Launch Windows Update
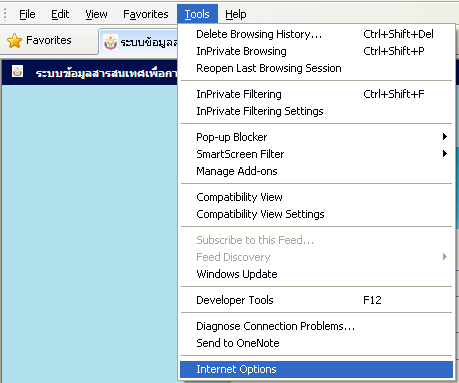The height and width of the screenshot is (383, 459). (316, 274)
